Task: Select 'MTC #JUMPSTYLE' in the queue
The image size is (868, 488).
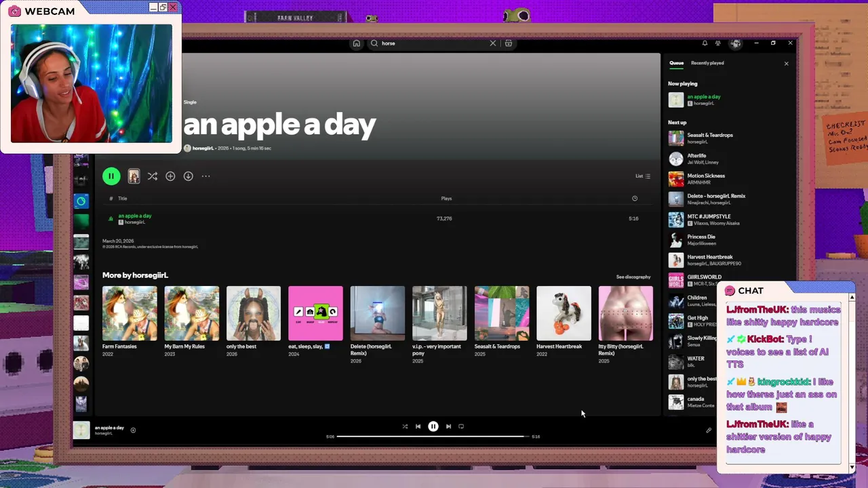Action: pos(729,220)
